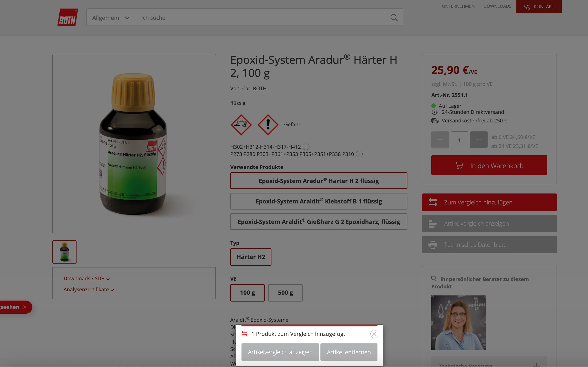Click the product bottle thumbnail
This screenshot has height=367, width=588.
click(64, 252)
